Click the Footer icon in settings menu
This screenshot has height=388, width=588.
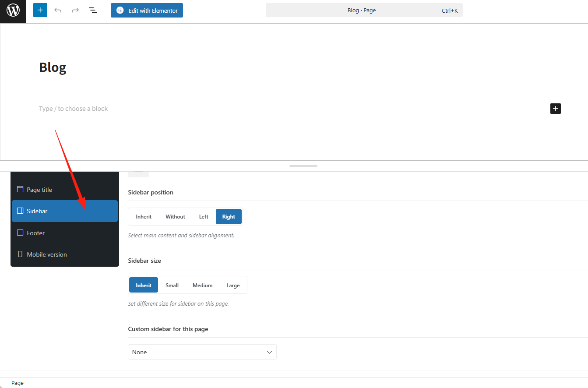pos(20,233)
